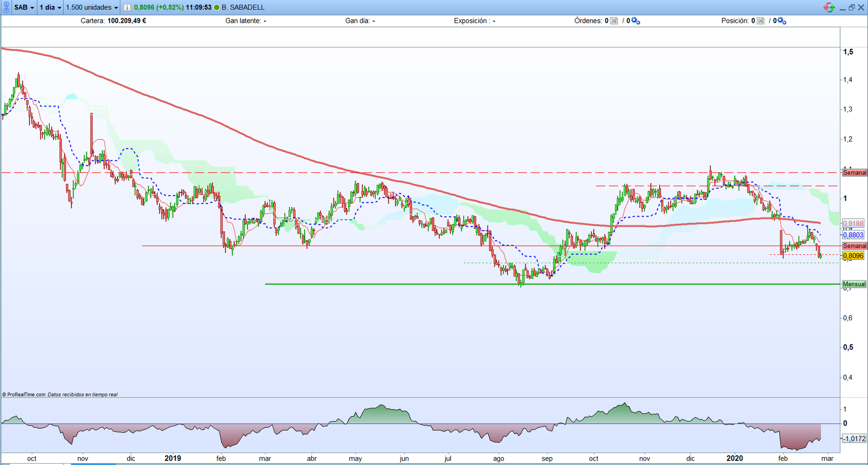Close the chart window
The height and width of the screenshot is (465, 868).
pyautogui.click(x=861, y=7)
